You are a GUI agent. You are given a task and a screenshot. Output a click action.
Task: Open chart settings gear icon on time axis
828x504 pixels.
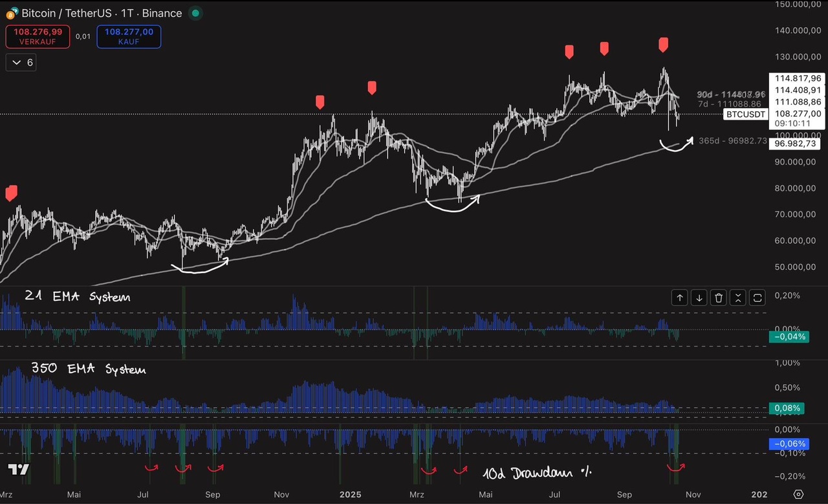pos(798,494)
